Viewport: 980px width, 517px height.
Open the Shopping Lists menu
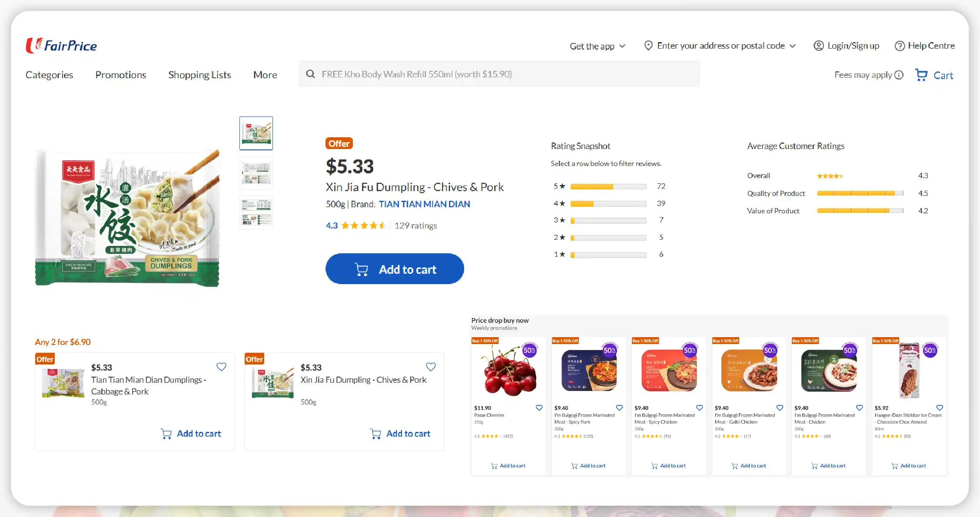pyautogui.click(x=199, y=74)
